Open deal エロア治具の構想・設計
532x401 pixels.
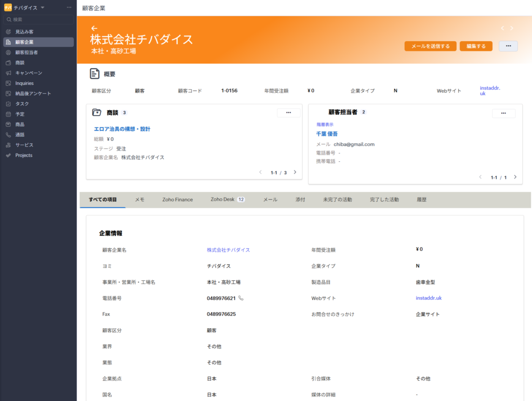pos(122,129)
